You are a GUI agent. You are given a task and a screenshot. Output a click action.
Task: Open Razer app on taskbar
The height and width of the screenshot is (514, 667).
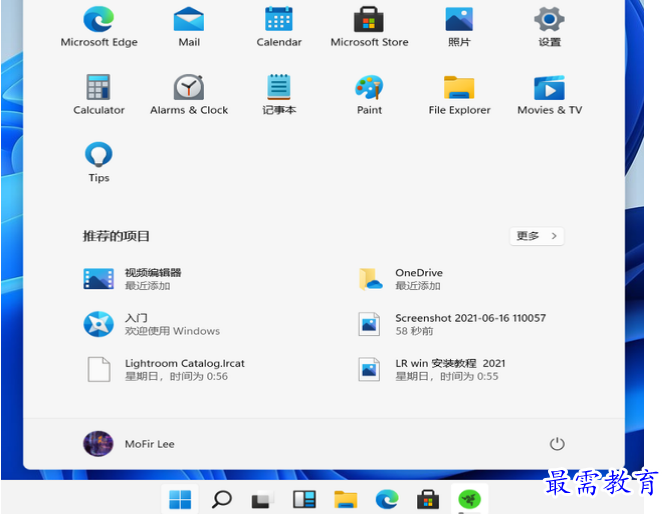point(469,499)
